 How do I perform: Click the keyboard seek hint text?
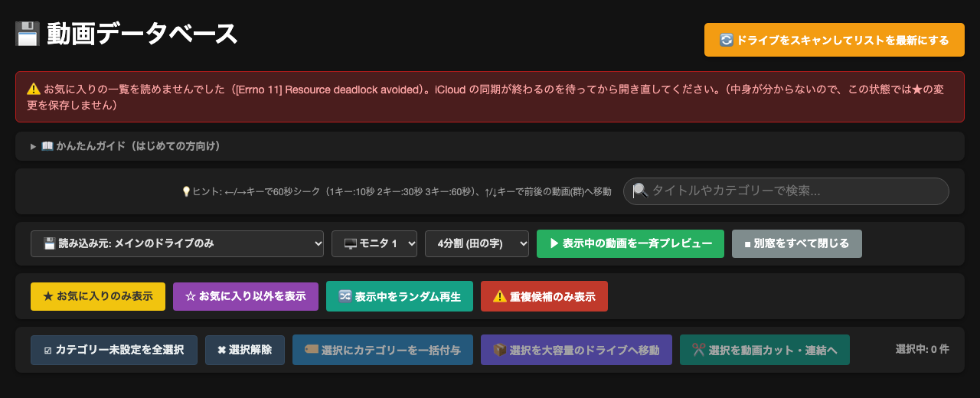(397, 191)
